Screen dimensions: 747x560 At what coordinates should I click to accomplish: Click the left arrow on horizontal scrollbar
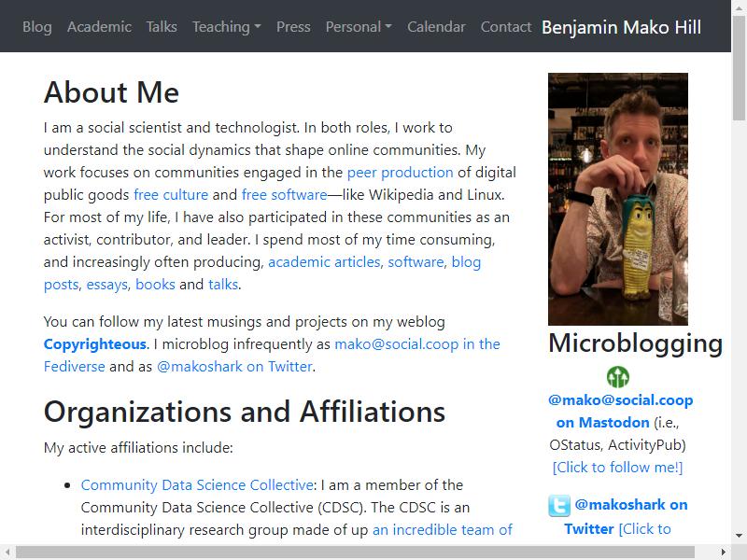7,552
